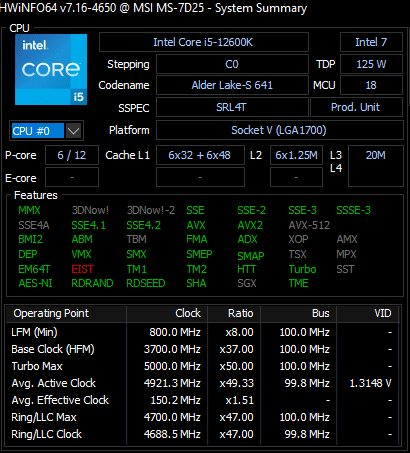Image resolution: width=410 pixels, height=453 pixels.
Task: Select the SHA feature label
Action: (196, 283)
